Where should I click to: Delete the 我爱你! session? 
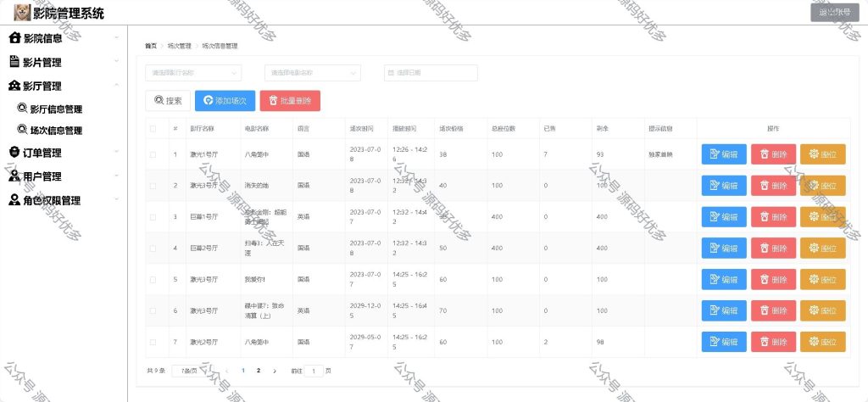coord(773,280)
